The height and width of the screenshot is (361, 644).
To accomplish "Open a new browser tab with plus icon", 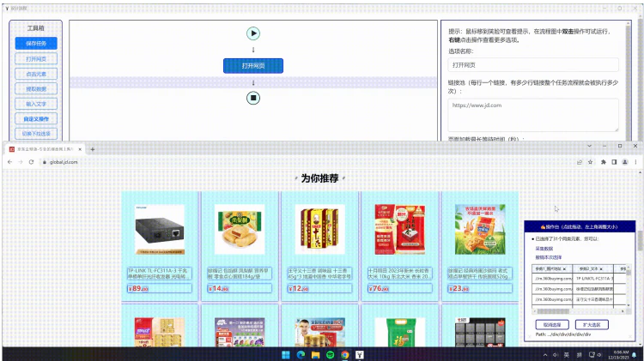I will (93, 149).
